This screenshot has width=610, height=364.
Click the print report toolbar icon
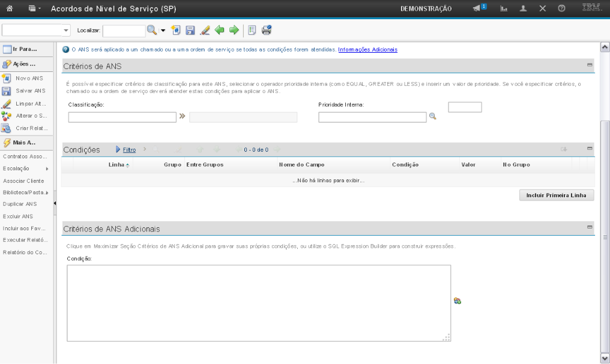pyautogui.click(x=267, y=30)
